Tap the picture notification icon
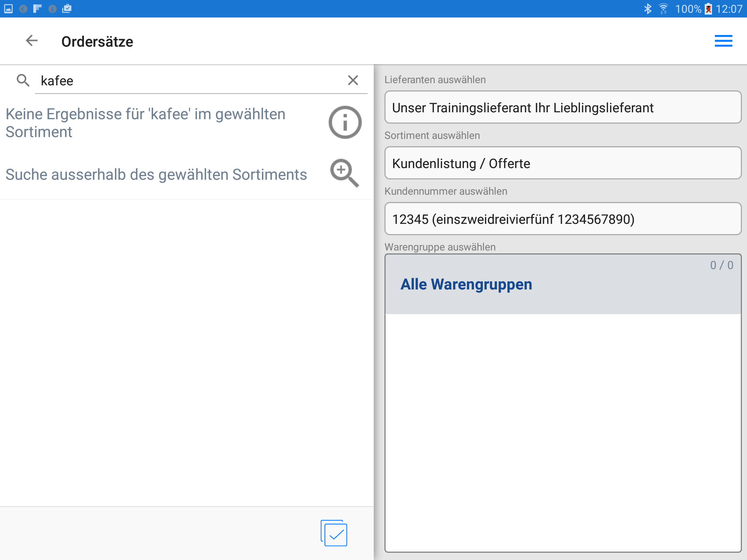The image size is (747, 560). tap(8, 9)
